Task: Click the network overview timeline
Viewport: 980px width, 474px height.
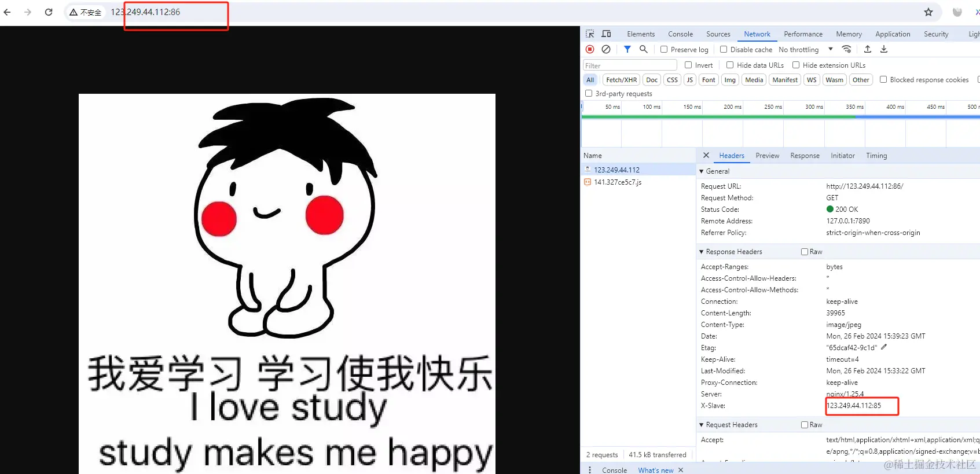Action: click(780, 124)
